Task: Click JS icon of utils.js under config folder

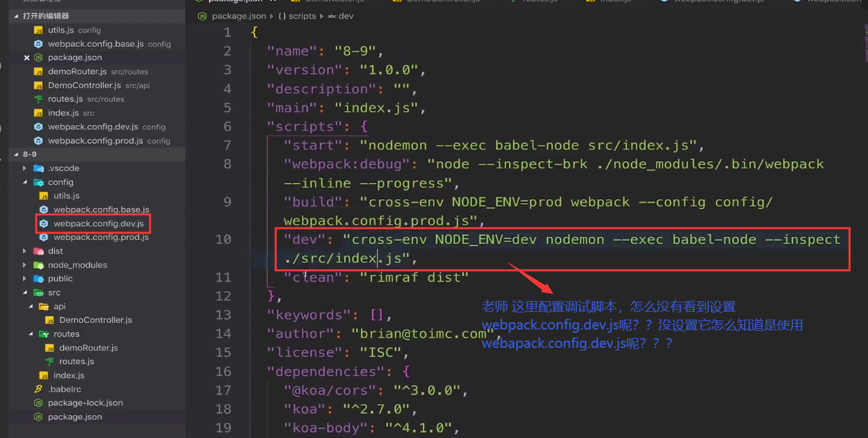Action: click(44, 196)
